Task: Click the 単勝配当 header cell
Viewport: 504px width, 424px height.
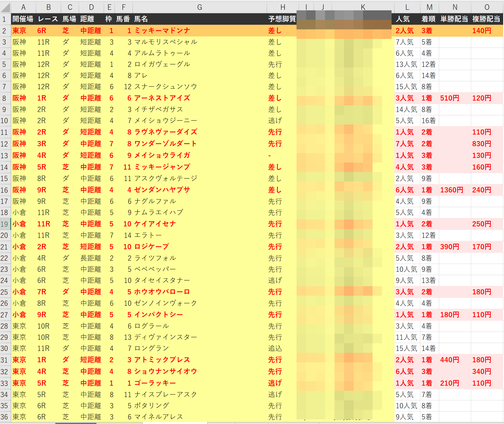Action: tap(454, 19)
